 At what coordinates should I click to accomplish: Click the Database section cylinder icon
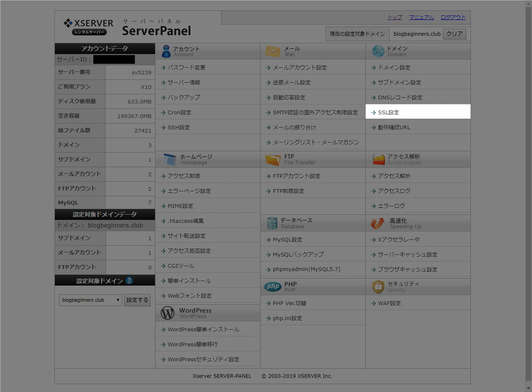pyautogui.click(x=272, y=223)
